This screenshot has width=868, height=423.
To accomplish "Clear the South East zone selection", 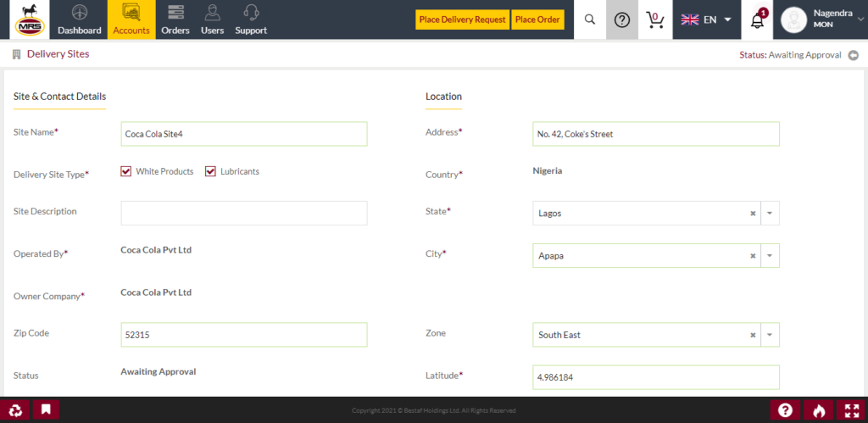I will pyautogui.click(x=753, y=335).
